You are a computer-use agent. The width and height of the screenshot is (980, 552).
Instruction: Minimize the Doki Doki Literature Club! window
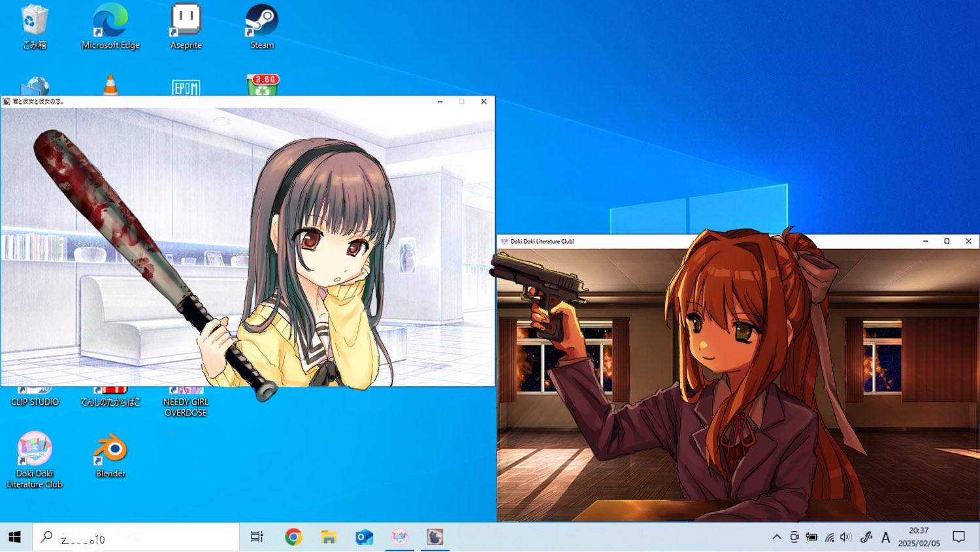[x=925, y=241]
